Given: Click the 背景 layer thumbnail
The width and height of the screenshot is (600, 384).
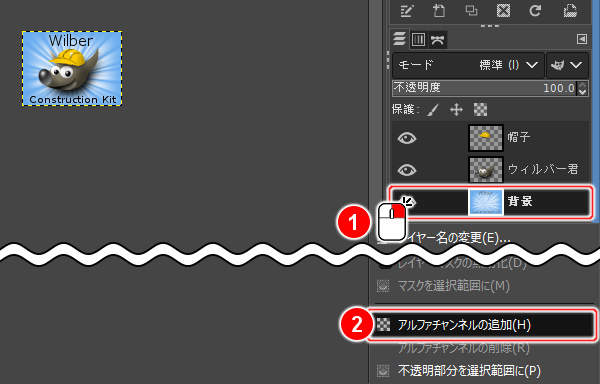Looking at the screenshot, I should click(x=486, y=201).
